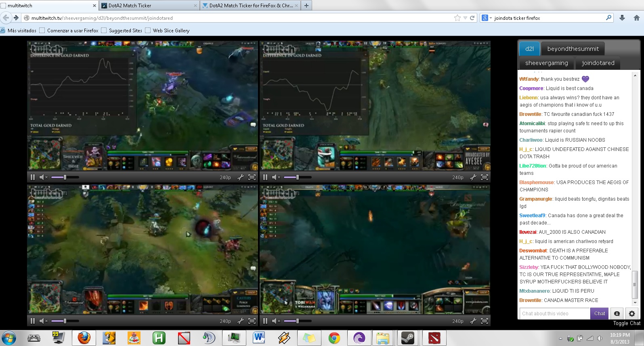Enter fullscreen on top-right stream

point(485,177)
